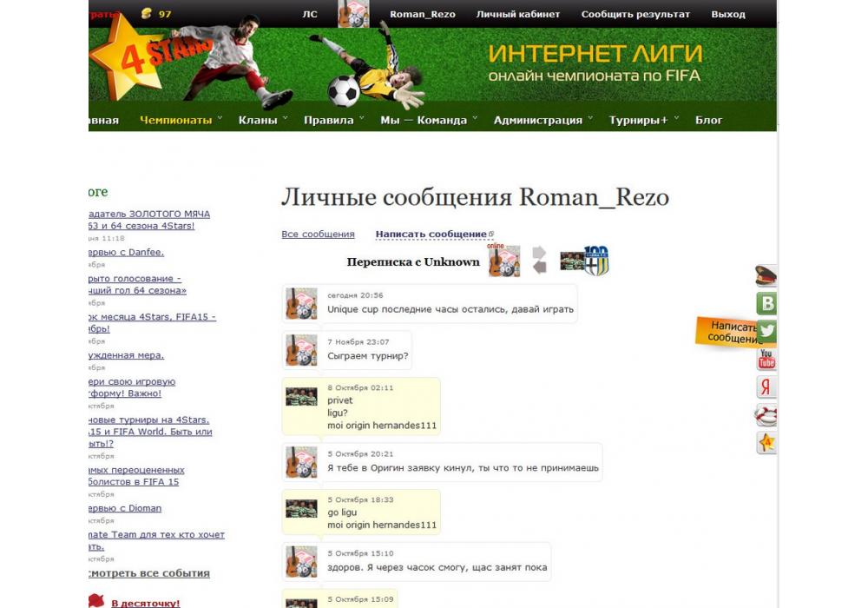The height and width of the screenshot is (608, 868).
Task: Click avatar on the Оригин заявку message
Action: point(301,462)
